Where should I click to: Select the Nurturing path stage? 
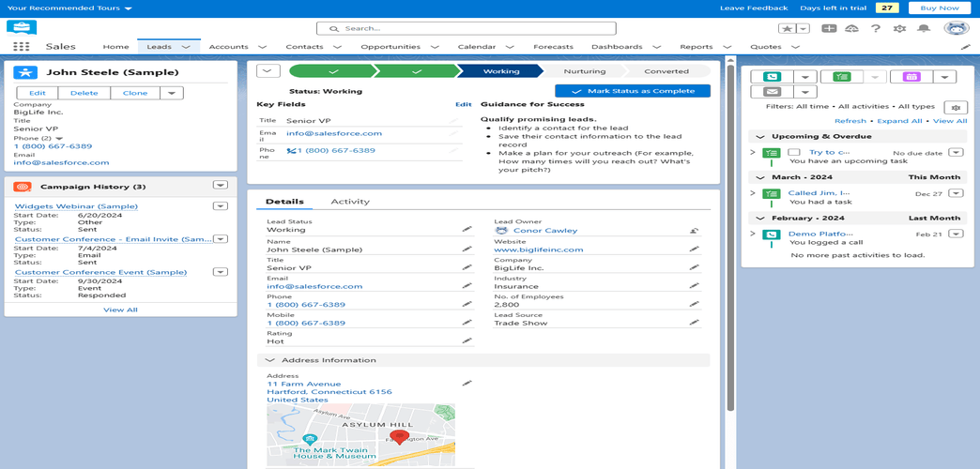coord(585,71)
